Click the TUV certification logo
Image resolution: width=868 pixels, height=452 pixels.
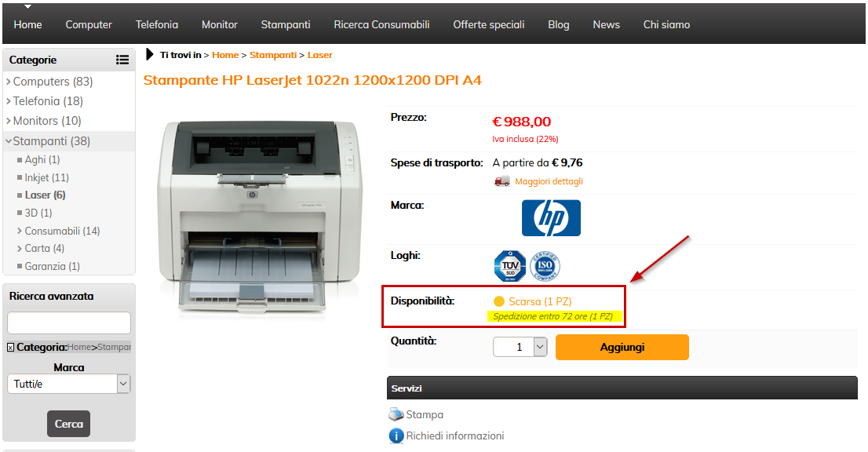(510, 266)
